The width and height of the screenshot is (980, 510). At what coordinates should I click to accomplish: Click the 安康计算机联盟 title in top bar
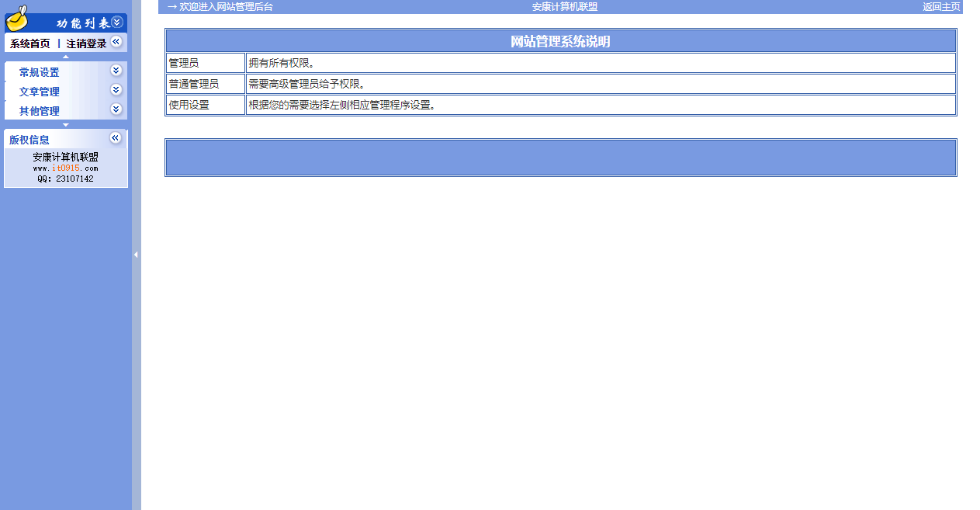click(x=564, y=7)
